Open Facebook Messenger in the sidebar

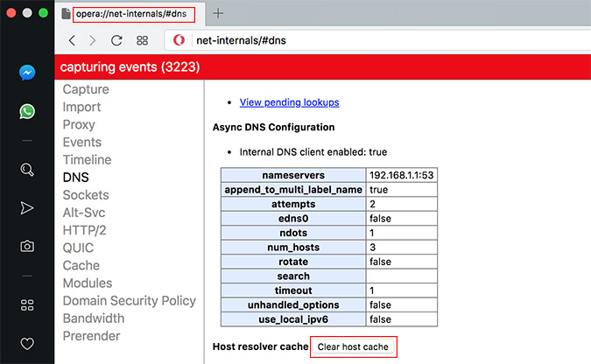click(27, 74)
